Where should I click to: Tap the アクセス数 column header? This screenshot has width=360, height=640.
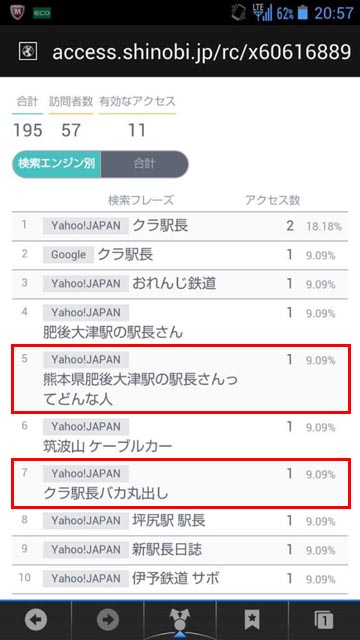(x=272, y=200)
